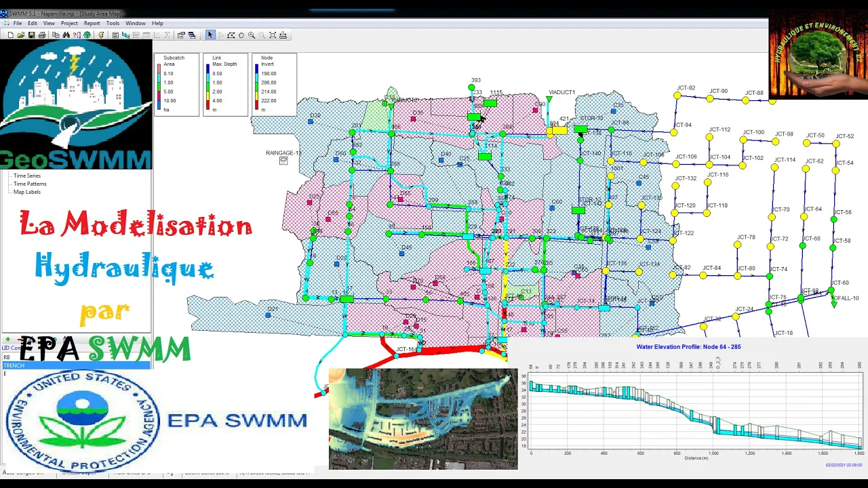868x488 pixels.
Task: Create a Profile Plot via toolbar icon
Action: pos(125,35)
